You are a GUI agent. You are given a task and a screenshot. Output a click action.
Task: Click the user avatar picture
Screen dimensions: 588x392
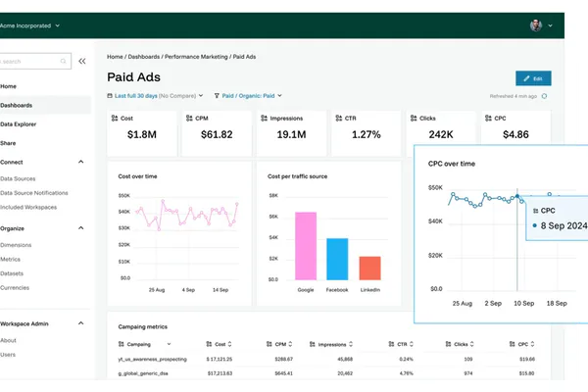[536, 25]
